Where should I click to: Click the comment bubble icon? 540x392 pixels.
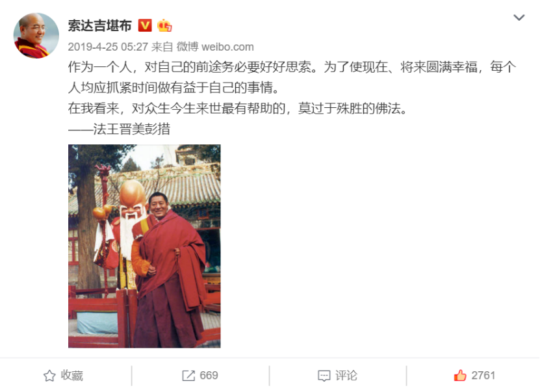324,376
